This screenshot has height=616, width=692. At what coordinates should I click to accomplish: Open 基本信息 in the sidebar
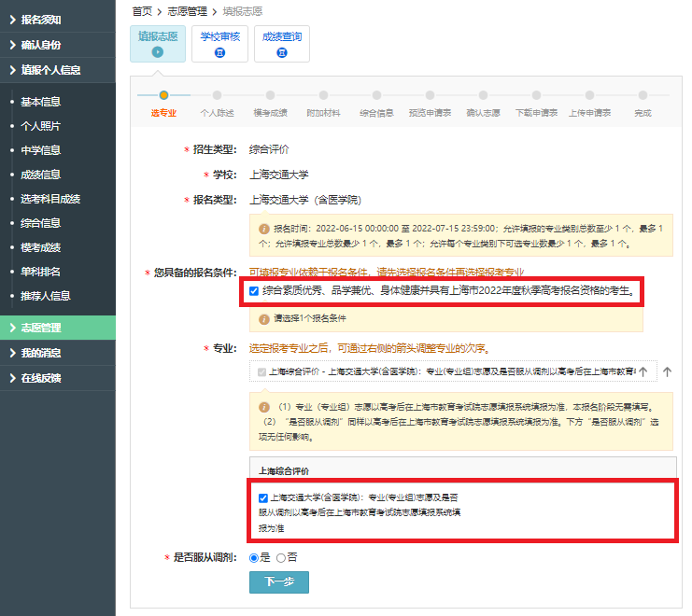(40, 102)
